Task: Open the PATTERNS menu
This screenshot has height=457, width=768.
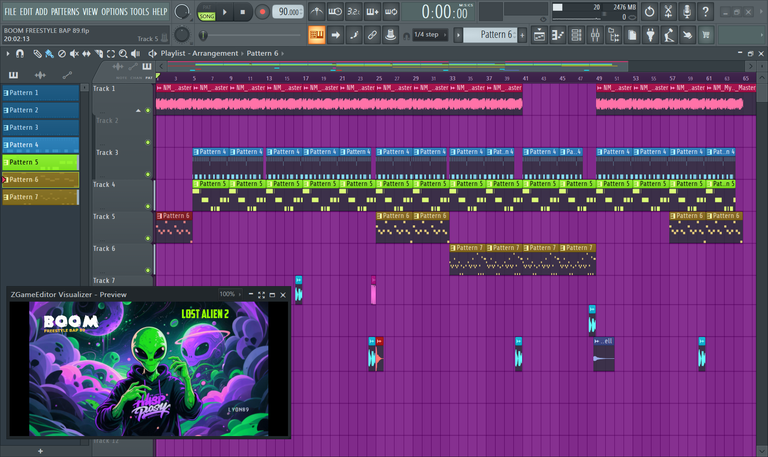Action: pos(65,11)
